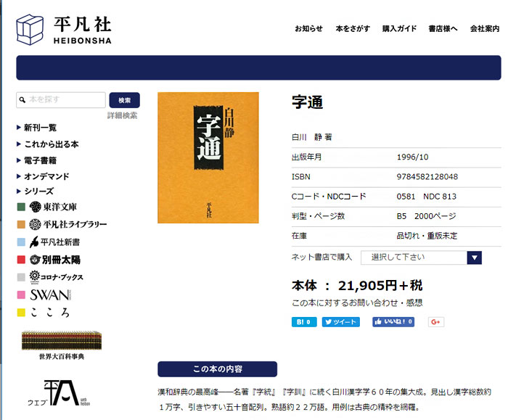The width and height of the screenshot is (508, 420).
Task: Open この本に対するお問い合わせ・感想 link
Action: pyautogui.click(x=357, y=303)
